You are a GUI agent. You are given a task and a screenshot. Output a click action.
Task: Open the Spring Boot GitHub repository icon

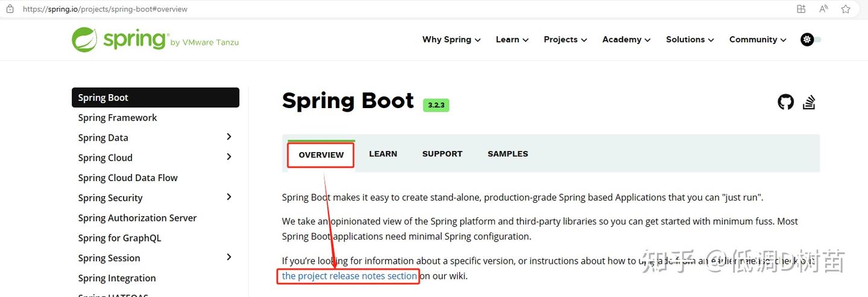785,102
